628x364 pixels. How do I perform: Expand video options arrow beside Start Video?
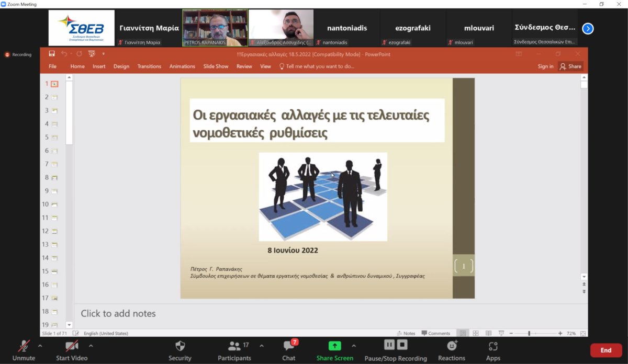(x=91, y=346)
